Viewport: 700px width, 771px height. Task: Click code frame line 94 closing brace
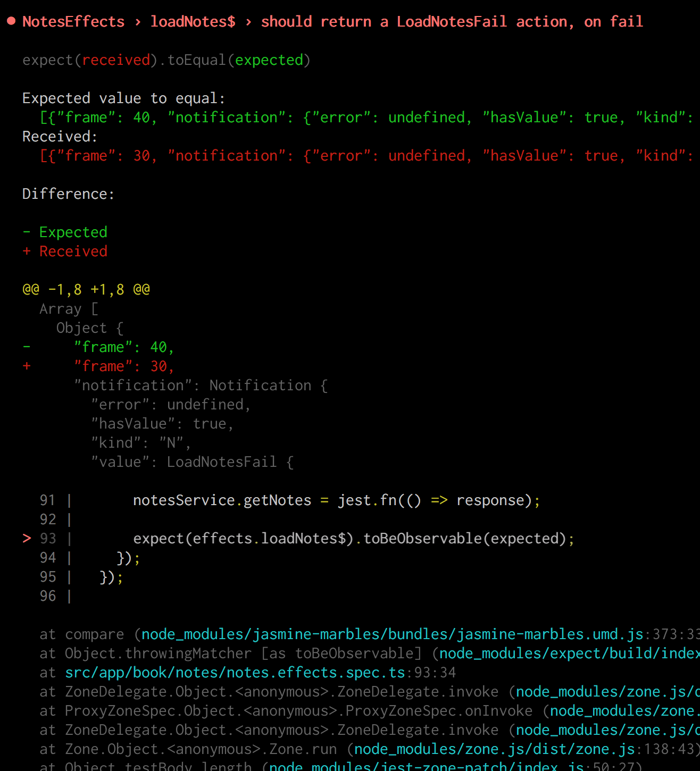128,558
